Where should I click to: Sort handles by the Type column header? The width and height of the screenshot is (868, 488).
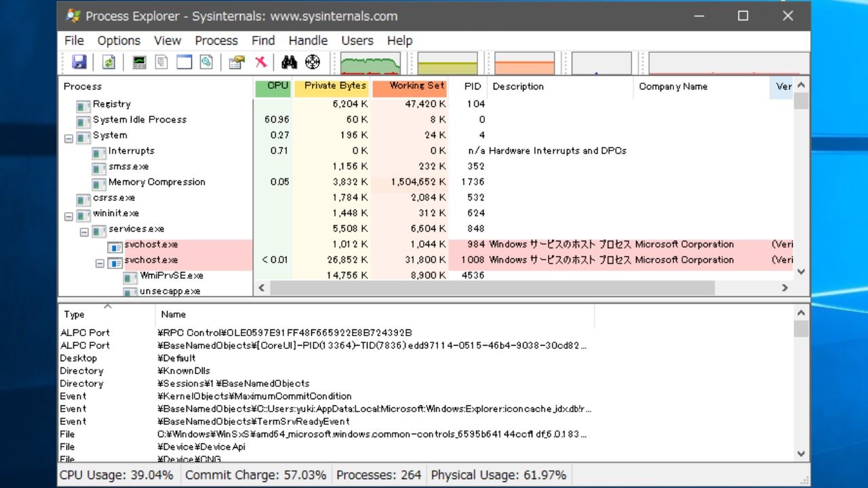click(x=107, y=314)
